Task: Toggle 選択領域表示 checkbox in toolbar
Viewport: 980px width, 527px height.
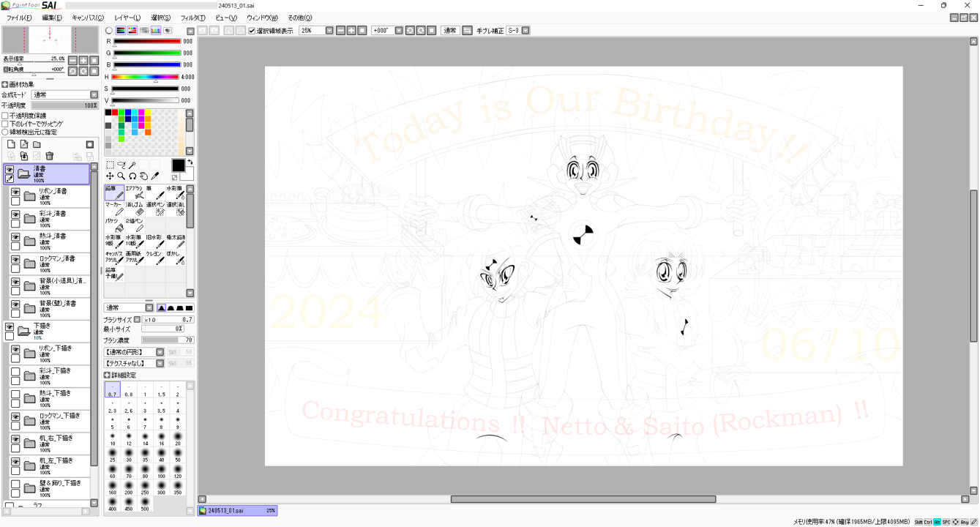Action: coord(253,31)
